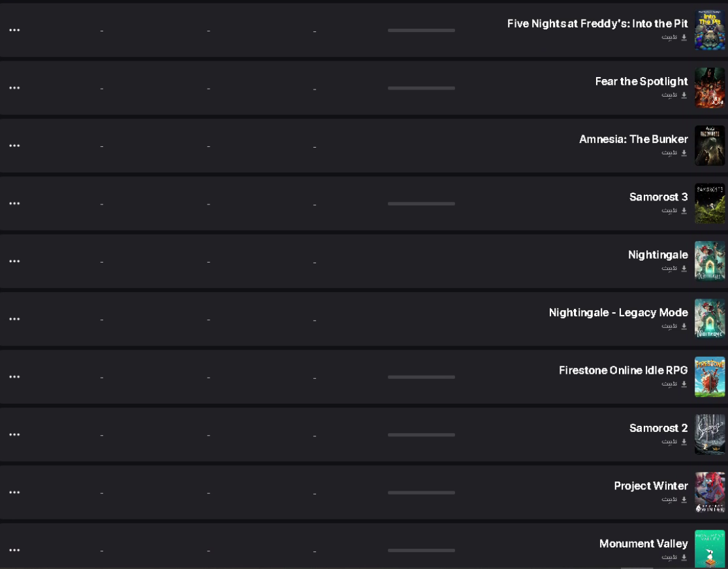Click the install download icon for Samorost 2

click(x=684, y=442)
